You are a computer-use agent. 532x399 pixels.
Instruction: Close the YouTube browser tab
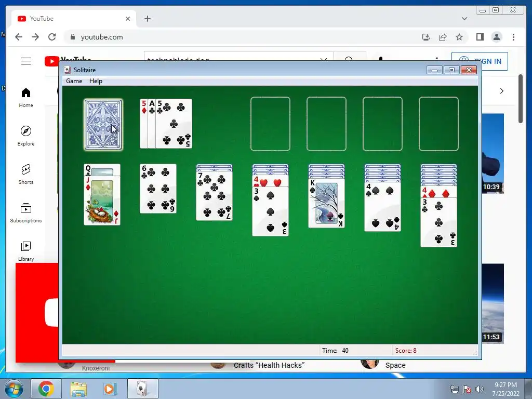coord(128,19)
